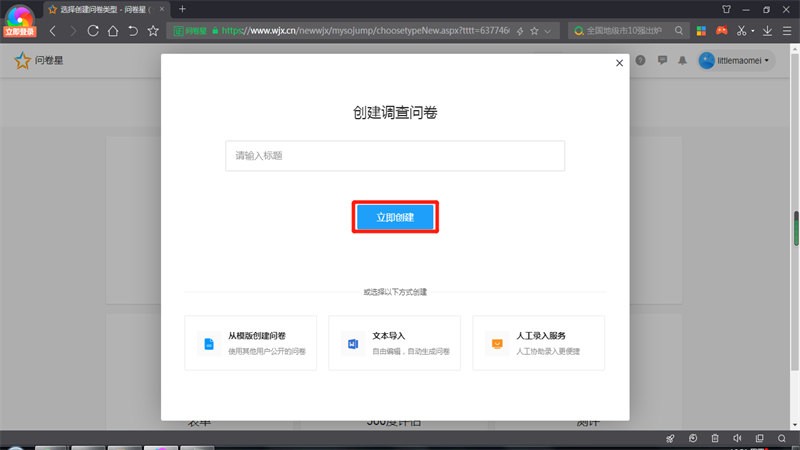This screenshot has width=800, height=450.
Task: Click the zoom magnifier in status bar
Action: (x=782, y=438)
